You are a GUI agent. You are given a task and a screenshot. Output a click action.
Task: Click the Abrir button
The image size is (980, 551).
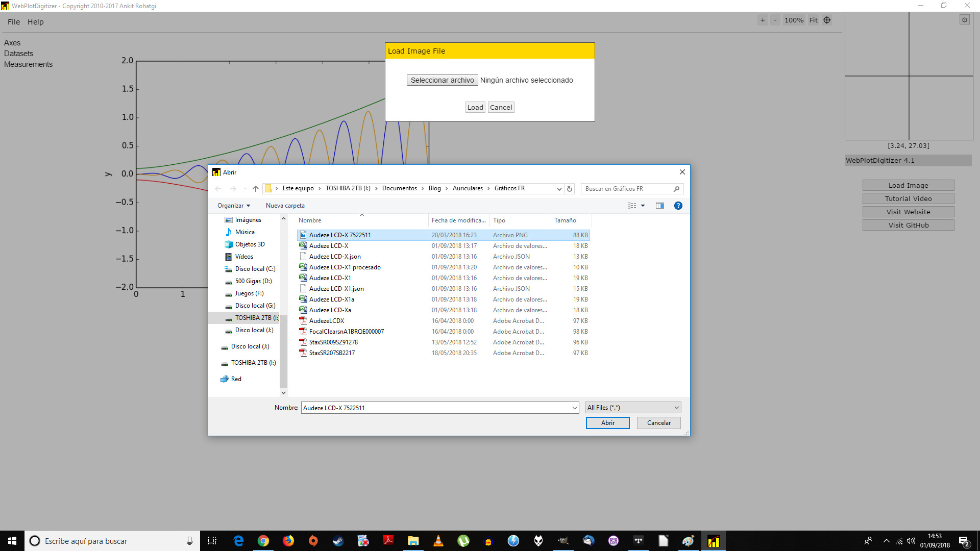(x=607, y=423)
